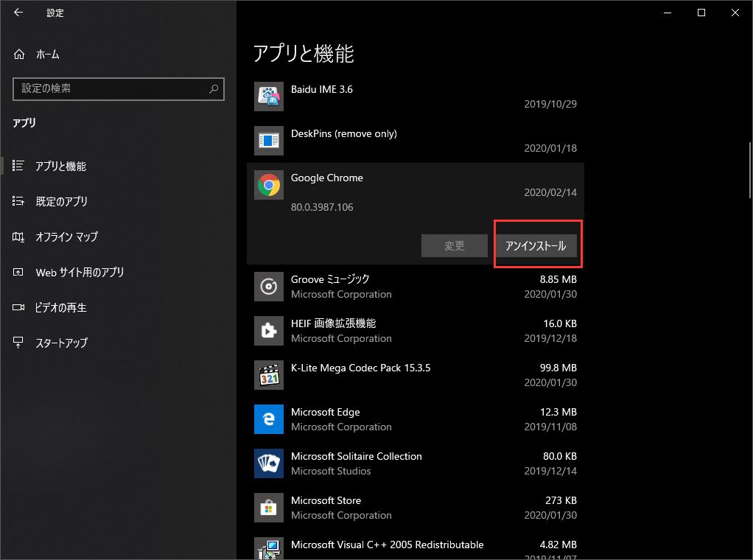
Task: Select the Microsoft Solitaire Collection icon
Action: point(269,463)
